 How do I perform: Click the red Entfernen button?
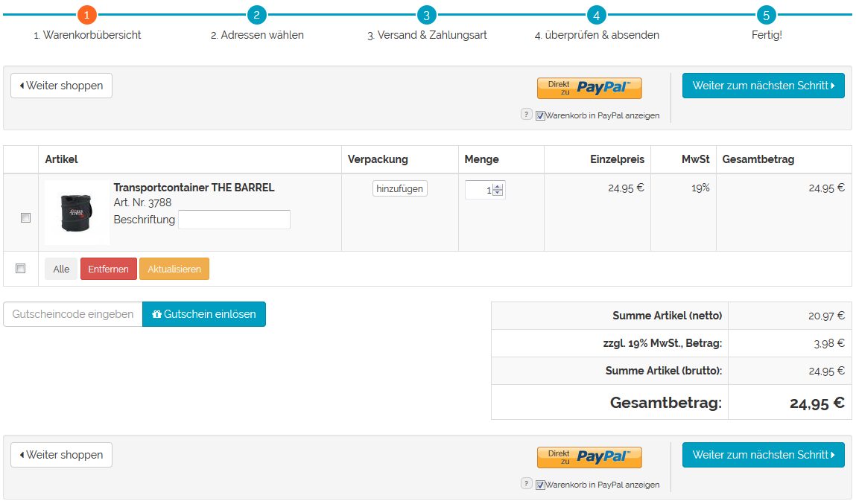click(108, 269)
